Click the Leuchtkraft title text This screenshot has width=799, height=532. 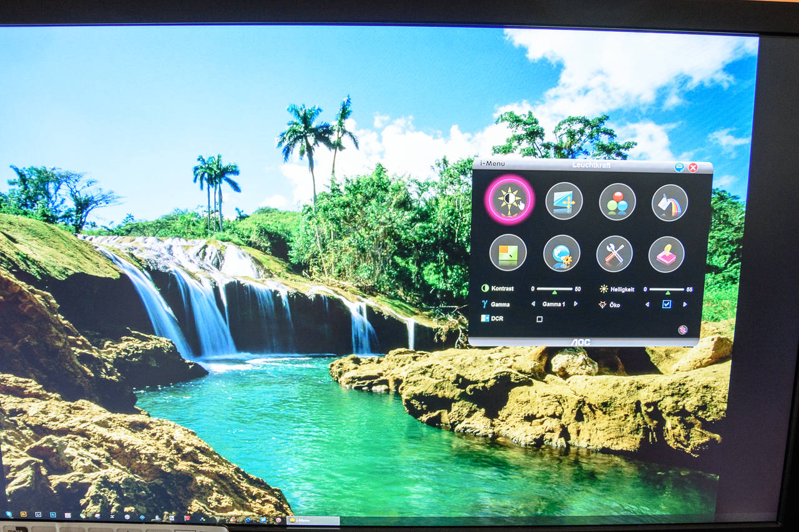point(591,165)
